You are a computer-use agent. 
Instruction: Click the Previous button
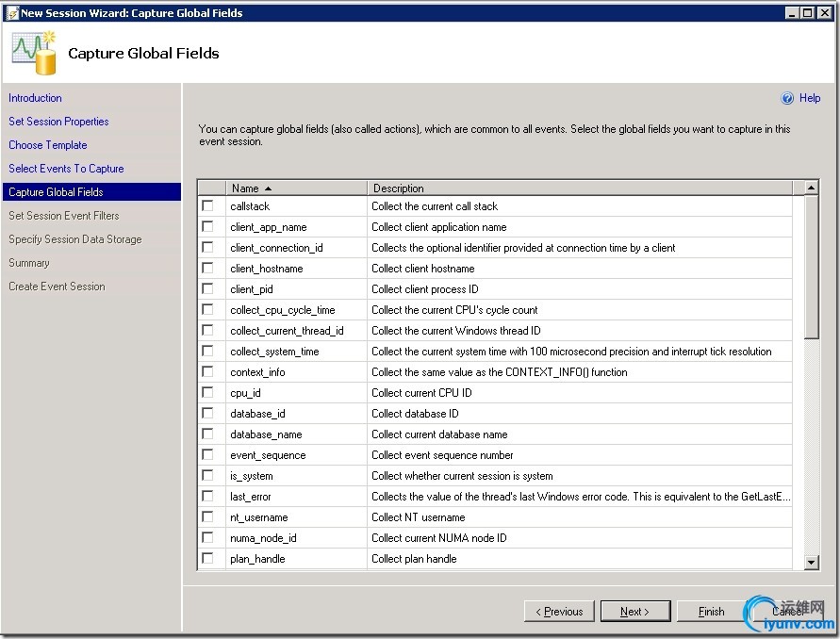coord(559,611)
